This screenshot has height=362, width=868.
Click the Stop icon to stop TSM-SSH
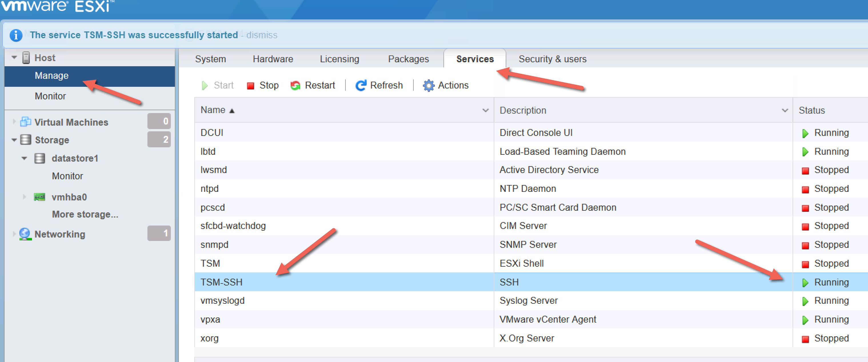coord(251,85)
